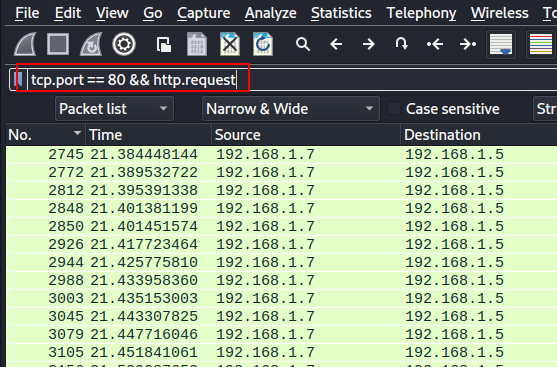
Task: Click the display filter bookmark icon
Action: coord(18,80)
